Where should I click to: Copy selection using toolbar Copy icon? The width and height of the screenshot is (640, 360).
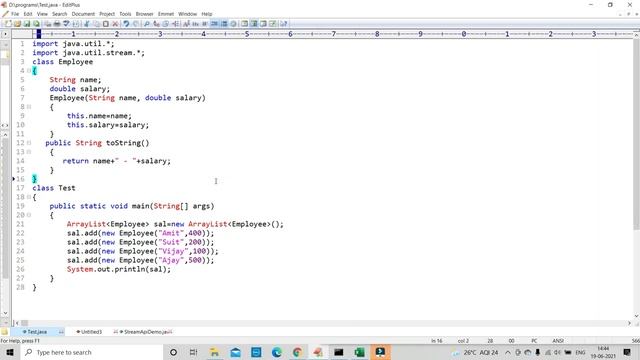point(96,24)
